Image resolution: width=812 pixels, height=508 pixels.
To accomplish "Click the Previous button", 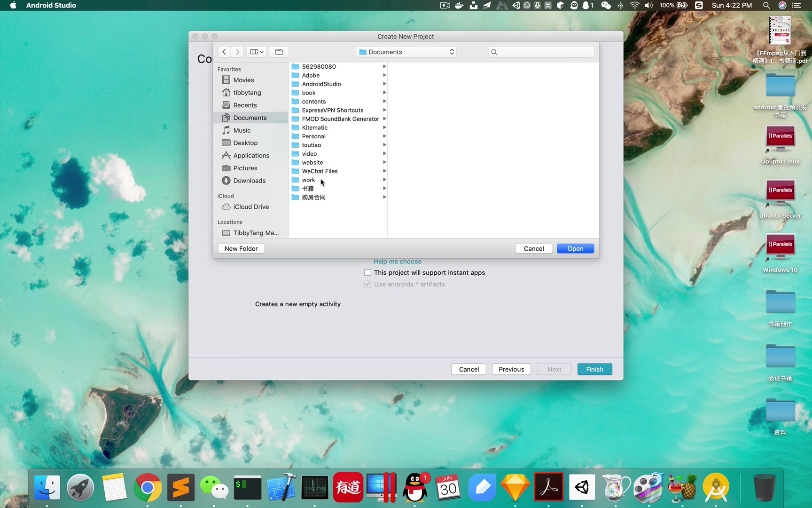I will 511,369.
